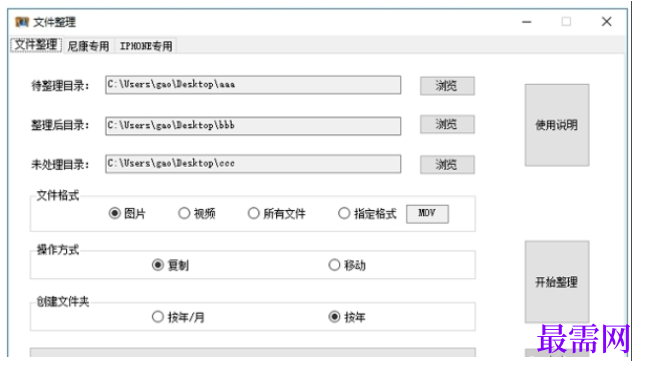The height and width of the screenshot is (370, 649).
Task: Open the 使用说明 instructions
Action: [557, 125]
